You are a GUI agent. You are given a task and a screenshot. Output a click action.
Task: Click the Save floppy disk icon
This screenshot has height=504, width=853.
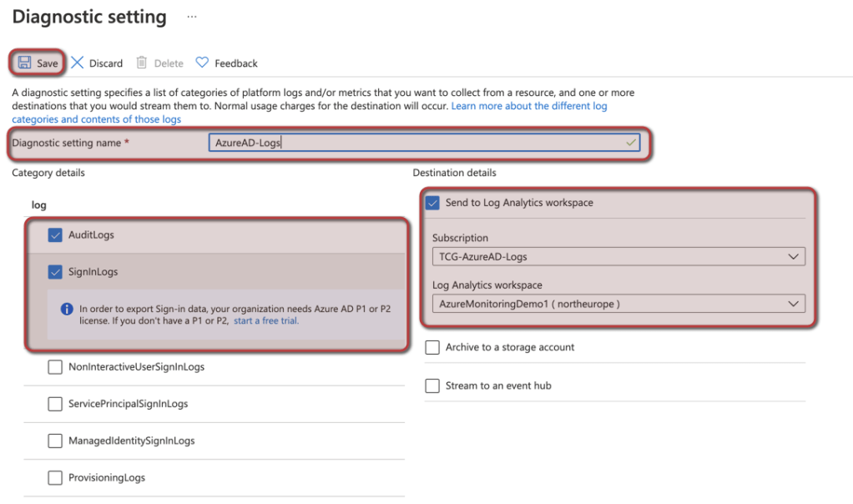click(24, 63)
